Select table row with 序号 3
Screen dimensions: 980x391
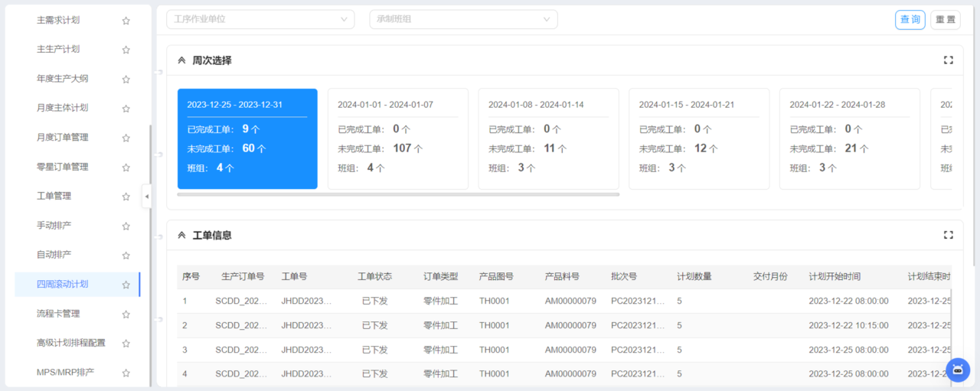click(x=563, y=350)
